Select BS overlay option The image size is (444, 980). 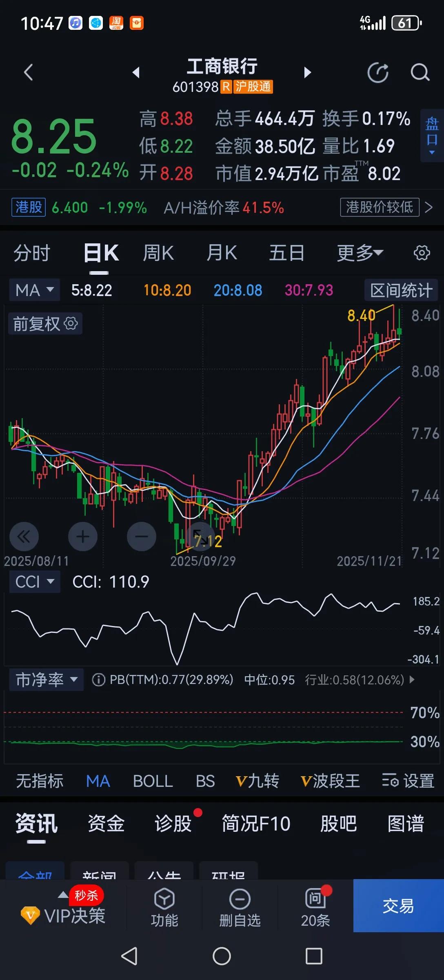coord(205,781)
